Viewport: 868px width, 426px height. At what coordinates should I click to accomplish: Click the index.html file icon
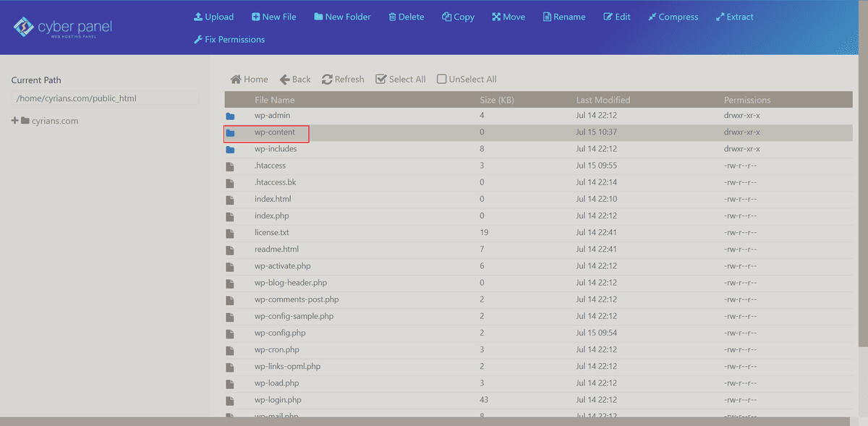coord(230,199)
